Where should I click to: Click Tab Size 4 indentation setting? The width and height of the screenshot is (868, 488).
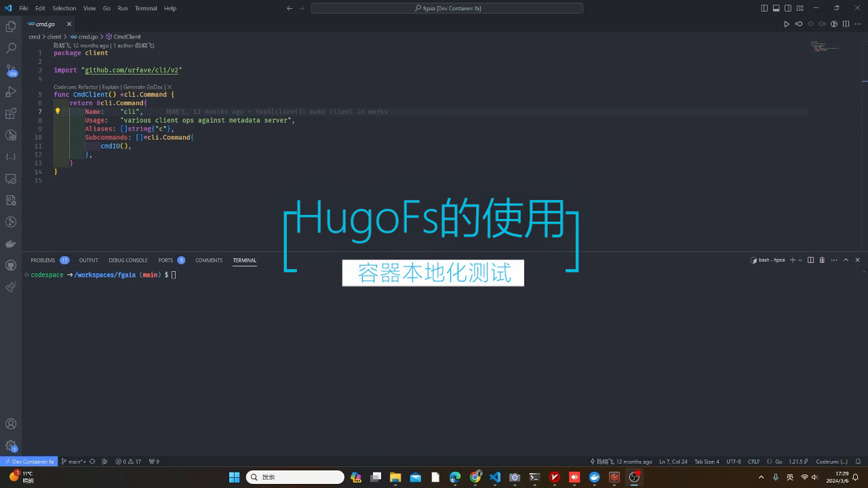point(707,462)
